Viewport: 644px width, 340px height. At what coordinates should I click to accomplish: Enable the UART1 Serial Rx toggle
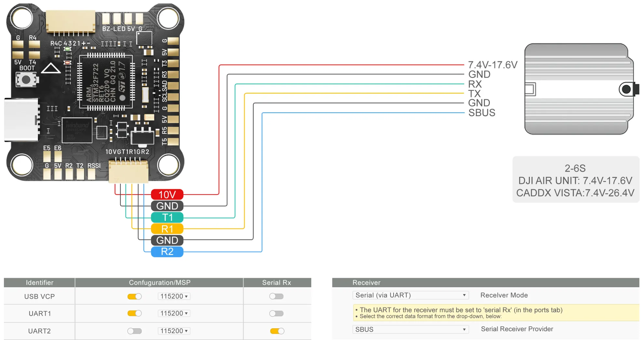276,313
